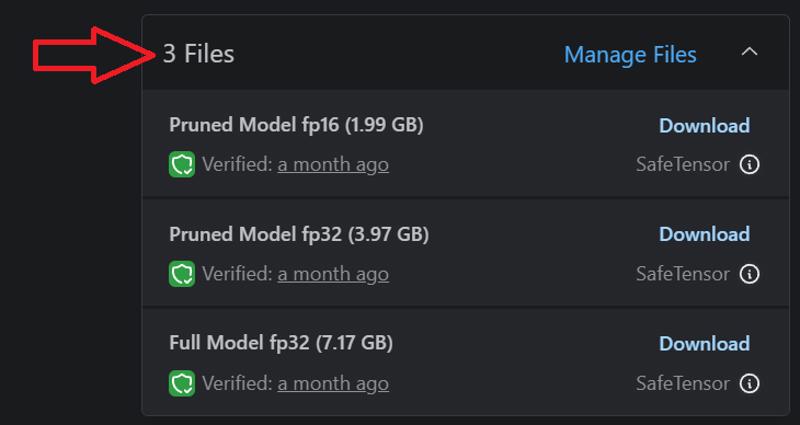
Task: Open the info icon beside the fp16 SafeTensor label
Action: pos(749,165)
